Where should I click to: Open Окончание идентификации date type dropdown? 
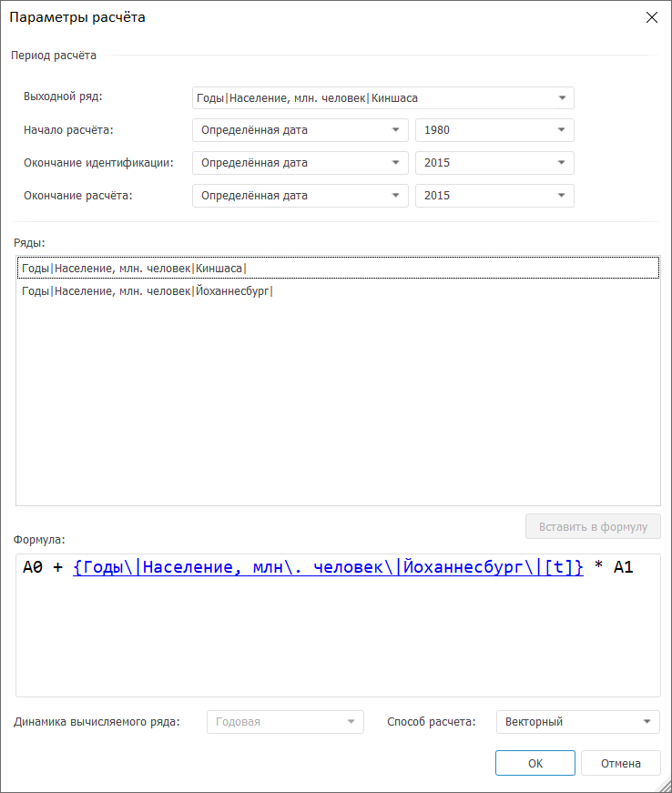tap(300, 163)
